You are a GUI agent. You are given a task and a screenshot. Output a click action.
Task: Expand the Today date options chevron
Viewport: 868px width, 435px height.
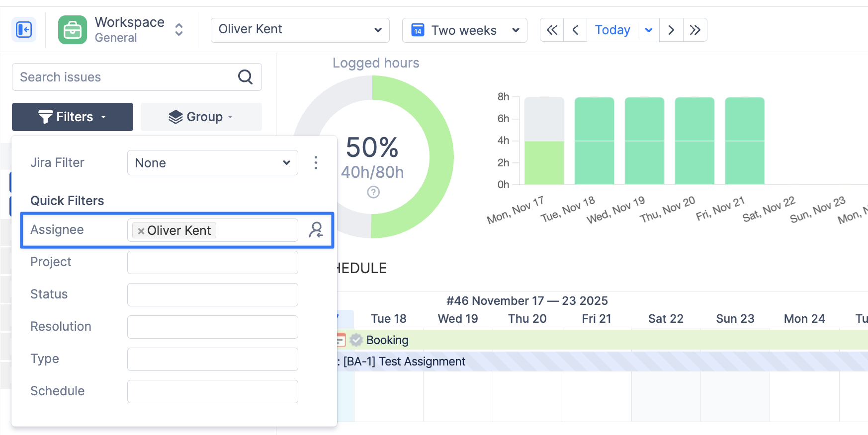pyautogui.click(x=649, y=30)
